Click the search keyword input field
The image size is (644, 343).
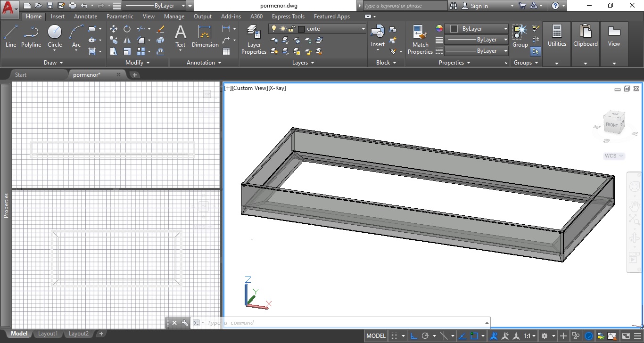tap(405, 6)
